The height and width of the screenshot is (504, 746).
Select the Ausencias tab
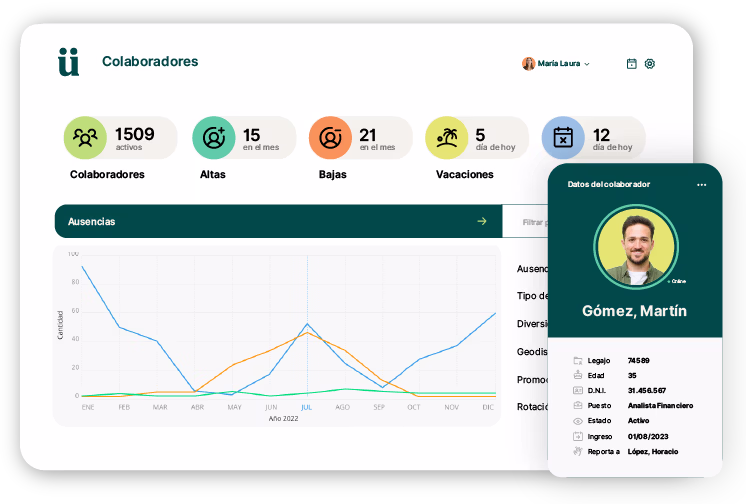[92, 221]
